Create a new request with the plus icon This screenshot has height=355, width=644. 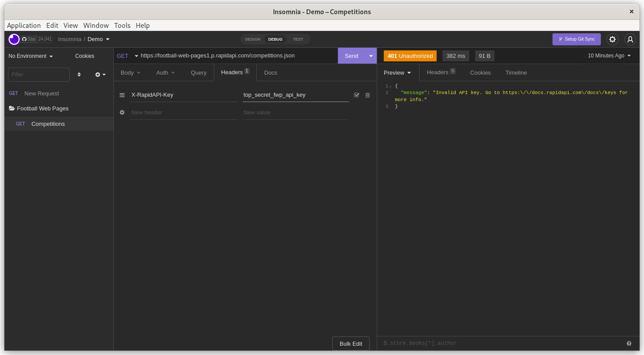tap(98, 74)
